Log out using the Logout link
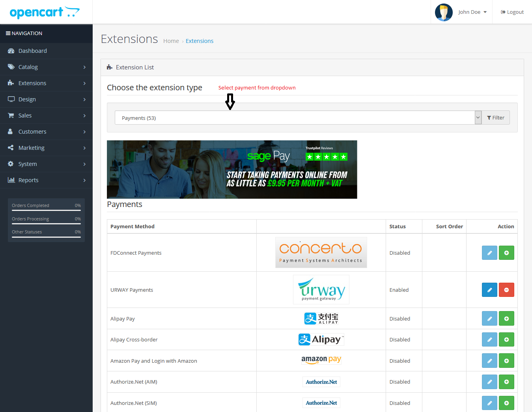 [x=512, y=12]
